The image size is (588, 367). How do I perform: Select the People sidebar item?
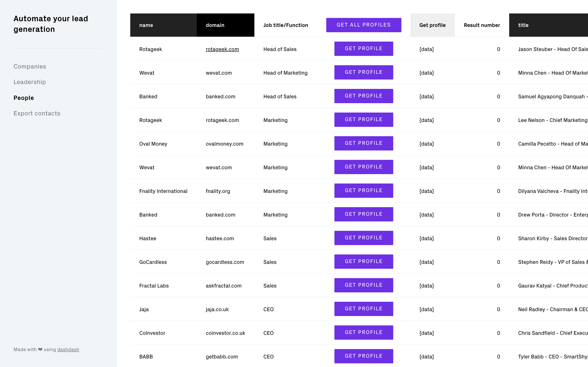tap(23, 98)
